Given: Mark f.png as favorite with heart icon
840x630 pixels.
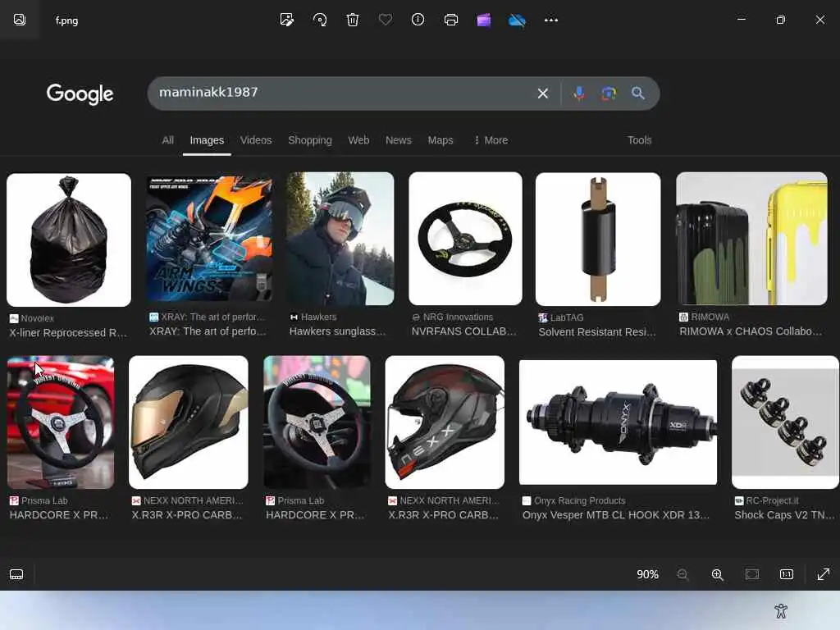Looking at the screenshot, I should click(386, 20).
